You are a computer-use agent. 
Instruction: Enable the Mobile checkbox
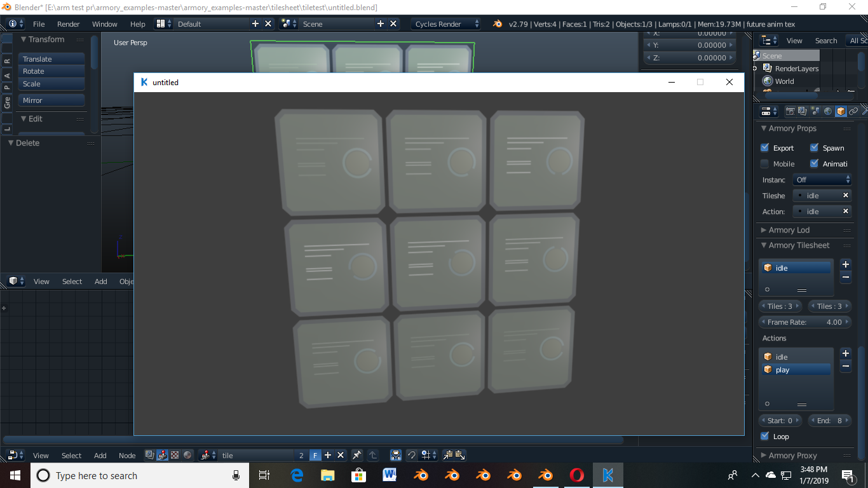click(765, 163)
